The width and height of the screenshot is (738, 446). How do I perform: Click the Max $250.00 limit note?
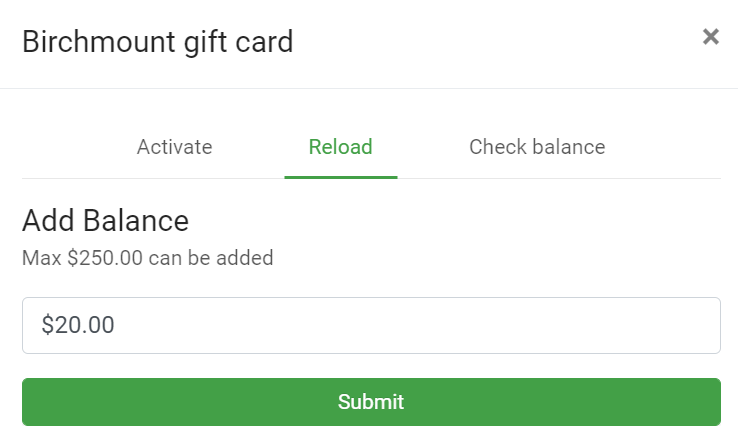(x=147, y=258)
